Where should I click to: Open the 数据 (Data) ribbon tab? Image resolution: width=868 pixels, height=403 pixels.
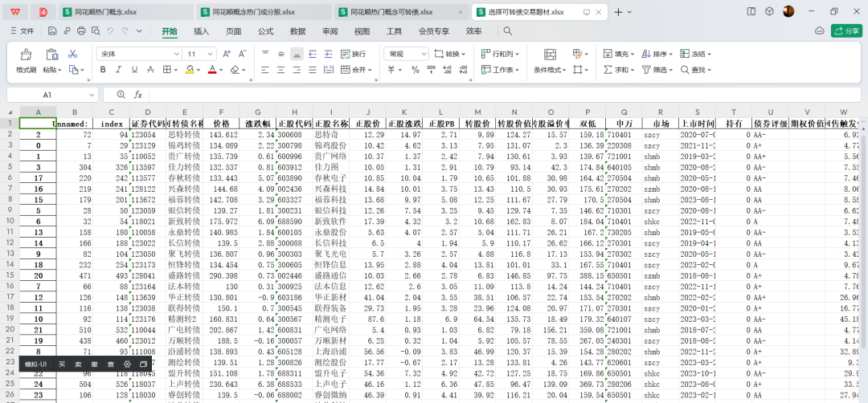click(298, 31)
